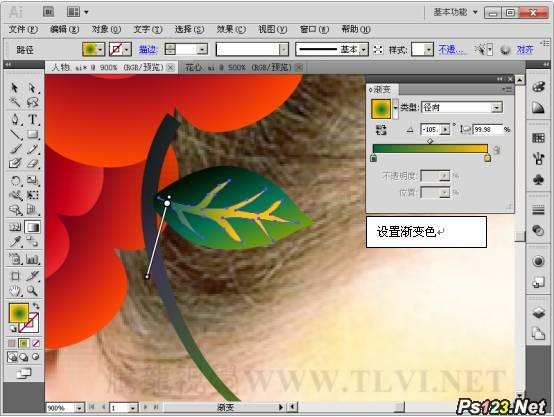The height and width of the screenshot is (417, 554).
Task: Open the gradient type (类型) dropdown
Action: [497, 107]
